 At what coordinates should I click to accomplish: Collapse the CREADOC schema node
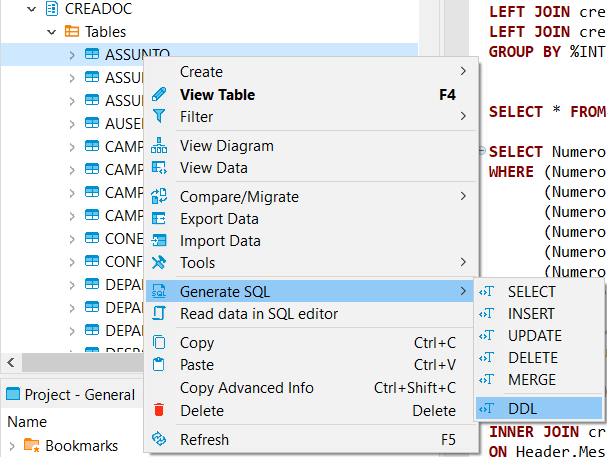(x=31, y=8)
